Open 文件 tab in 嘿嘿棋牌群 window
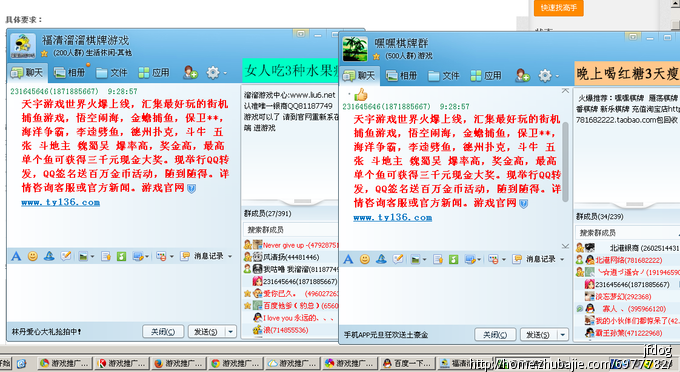 pos(444,75)
